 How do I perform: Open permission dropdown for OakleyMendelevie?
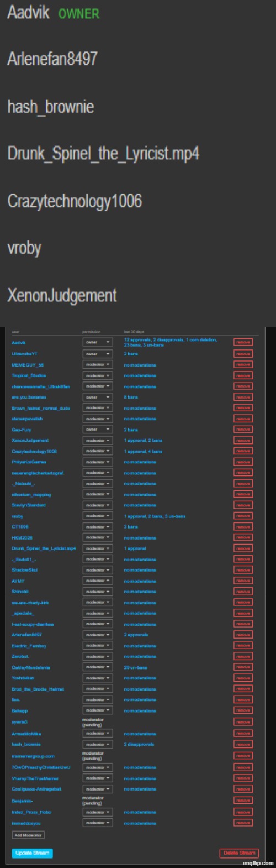[98, 667]
